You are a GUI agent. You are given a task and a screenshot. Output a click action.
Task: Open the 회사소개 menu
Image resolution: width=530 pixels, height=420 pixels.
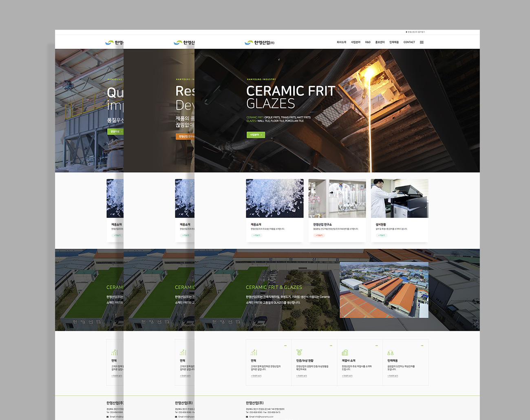click(x=341, y=42)
